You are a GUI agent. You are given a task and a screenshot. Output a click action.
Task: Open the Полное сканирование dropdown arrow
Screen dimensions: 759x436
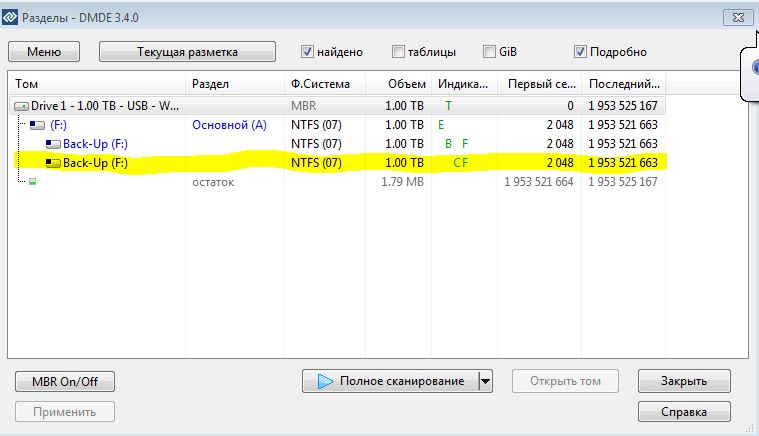[x=485, y=381]
